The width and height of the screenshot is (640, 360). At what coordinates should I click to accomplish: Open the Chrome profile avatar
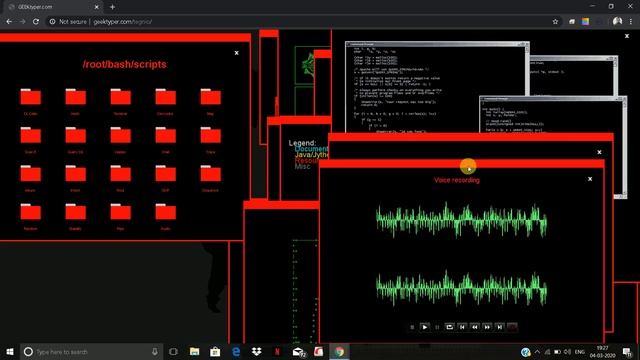pyautogui.click(x=617, y=22)
